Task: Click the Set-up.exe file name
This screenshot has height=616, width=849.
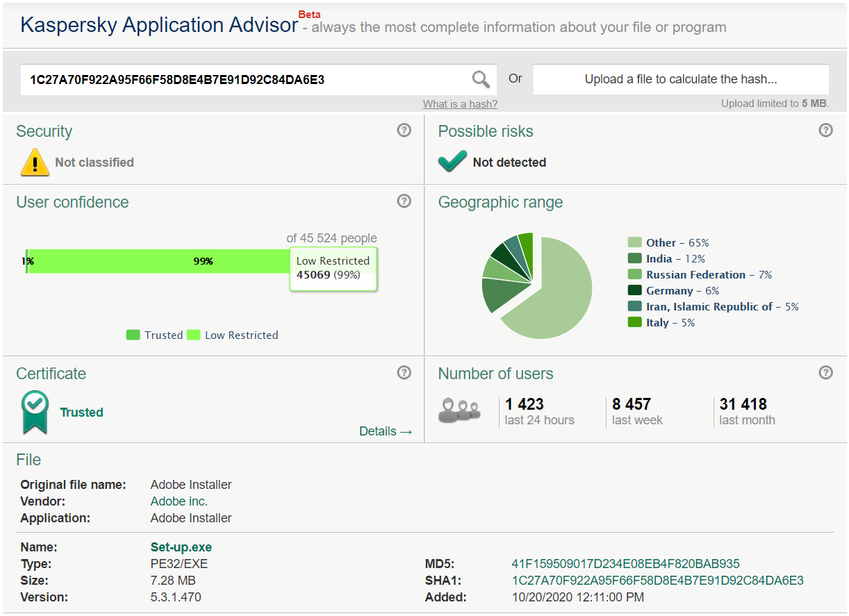Action: pos(181,547)
